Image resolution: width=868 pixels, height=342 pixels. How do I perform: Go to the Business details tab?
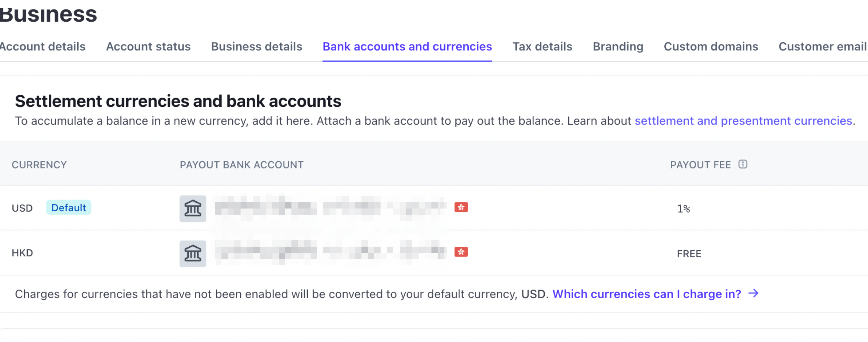pyautogui.click(x=256, y=46)
